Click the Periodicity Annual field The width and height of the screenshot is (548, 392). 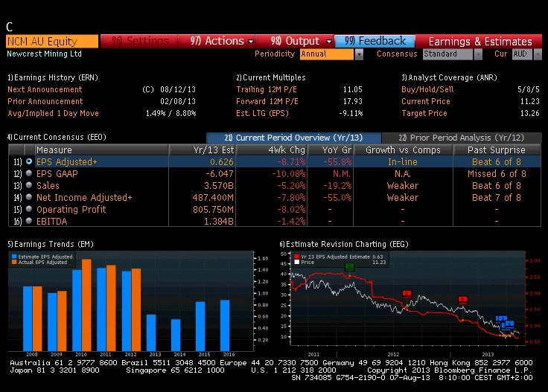327,54
